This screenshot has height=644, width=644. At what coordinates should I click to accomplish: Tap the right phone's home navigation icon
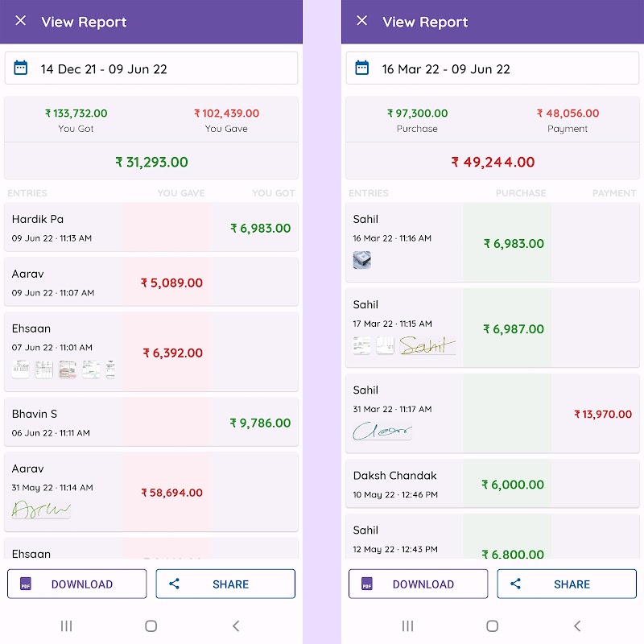pos(493,625)
